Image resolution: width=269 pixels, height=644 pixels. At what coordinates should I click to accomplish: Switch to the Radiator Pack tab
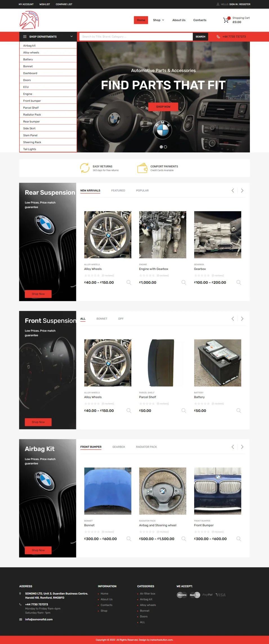(146, 447)
